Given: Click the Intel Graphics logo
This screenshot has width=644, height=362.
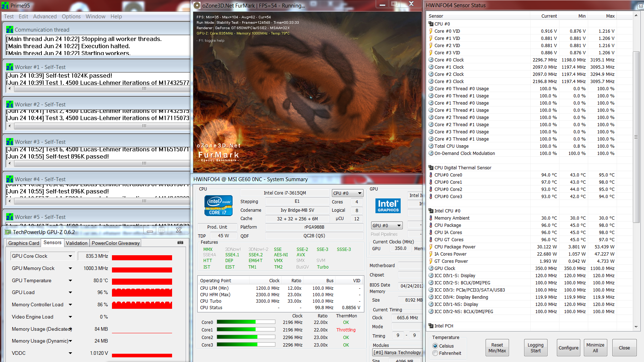Looking at the screenshot, I should (388, 206).
